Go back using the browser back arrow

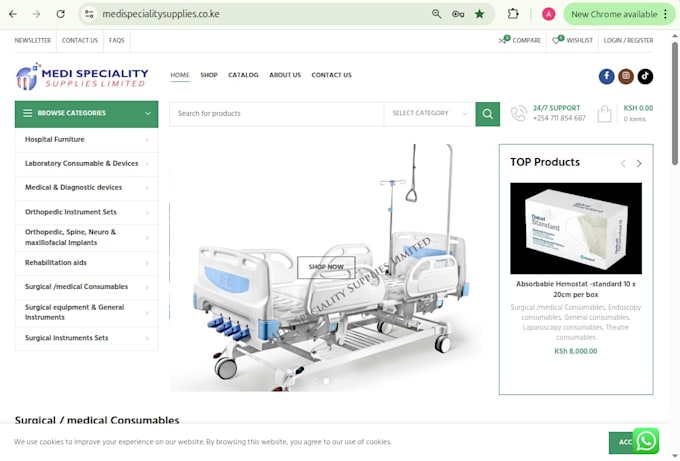pos(13,14)
